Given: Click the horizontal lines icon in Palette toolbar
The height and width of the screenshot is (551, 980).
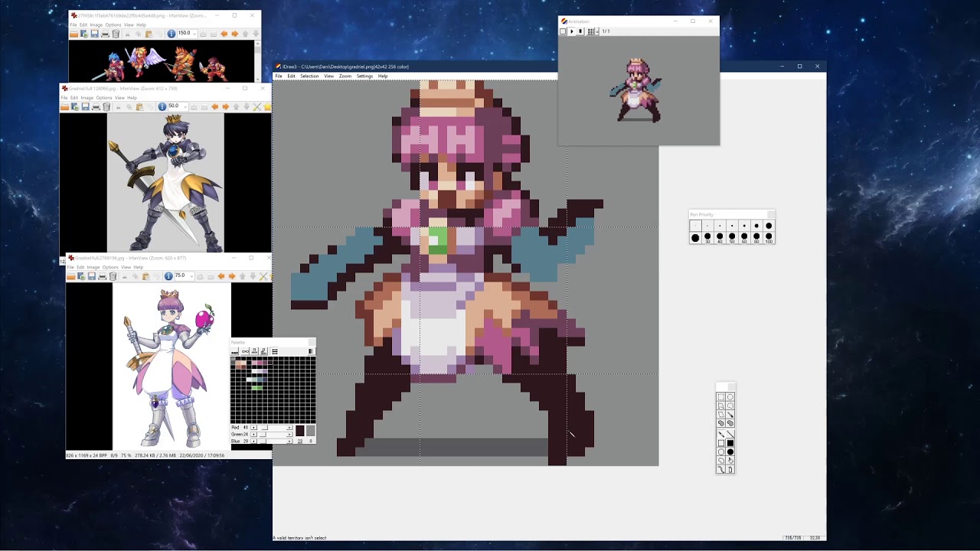Looking at the screenshot, I should click(x=275, y=351).
